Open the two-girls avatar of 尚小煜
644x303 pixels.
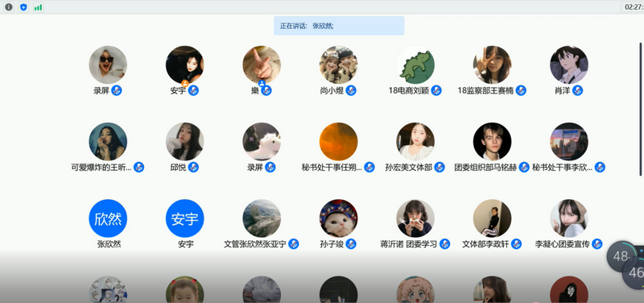coord(338,65)
